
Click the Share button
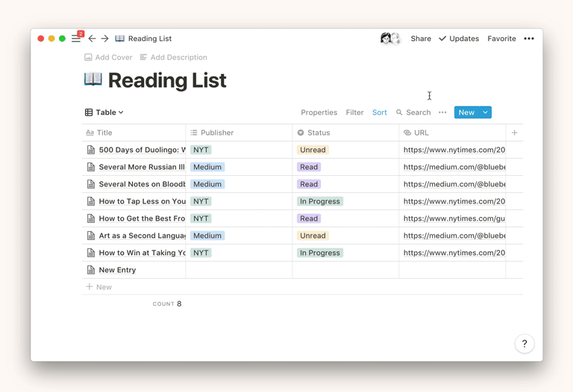(421, 39)
